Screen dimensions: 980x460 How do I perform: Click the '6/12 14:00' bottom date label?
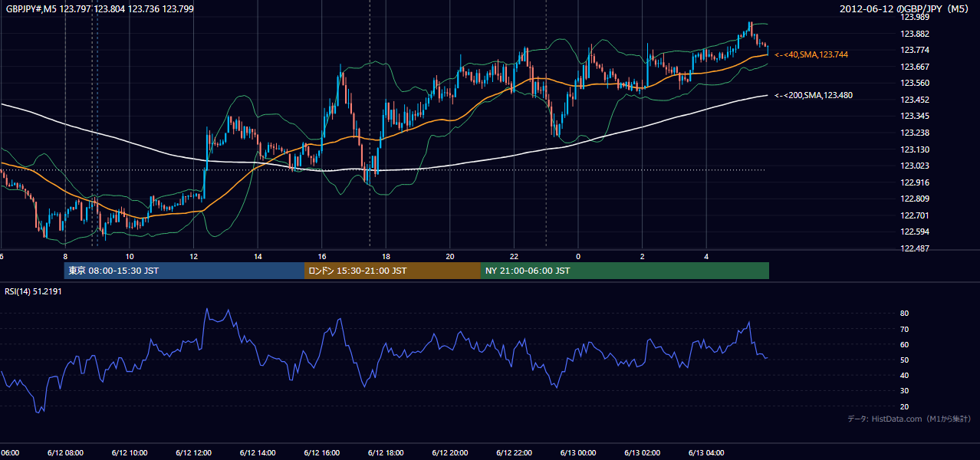point(258,453)
